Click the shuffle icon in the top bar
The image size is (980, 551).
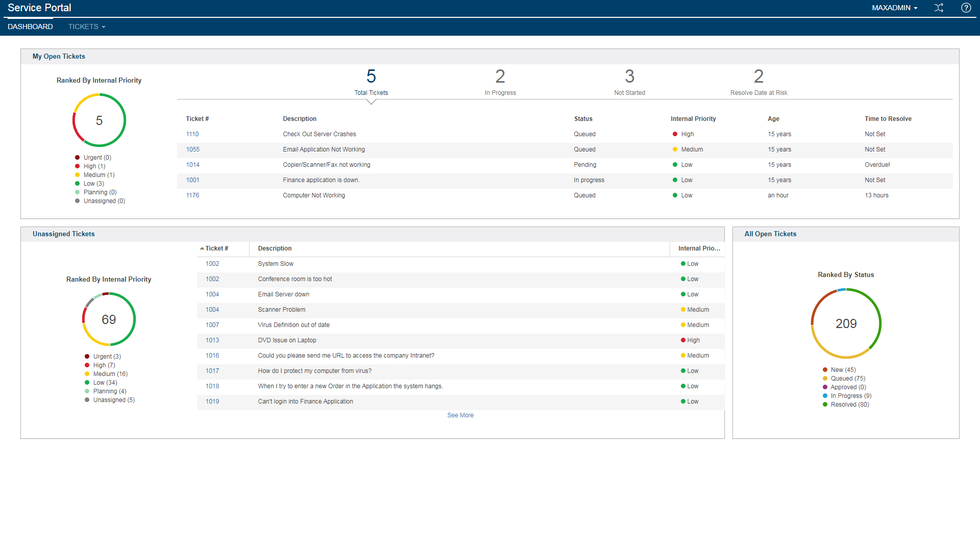coord(939,8)
